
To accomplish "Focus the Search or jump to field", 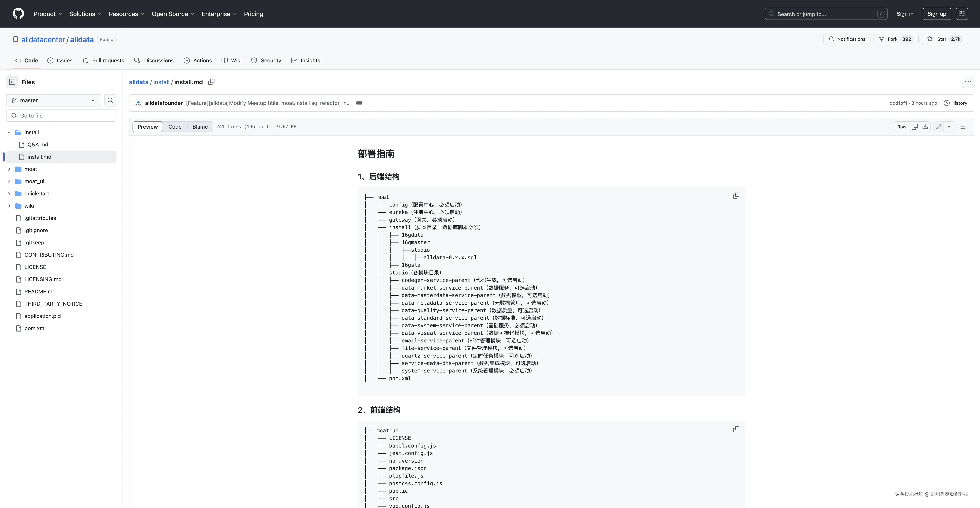I will [826, 14].
